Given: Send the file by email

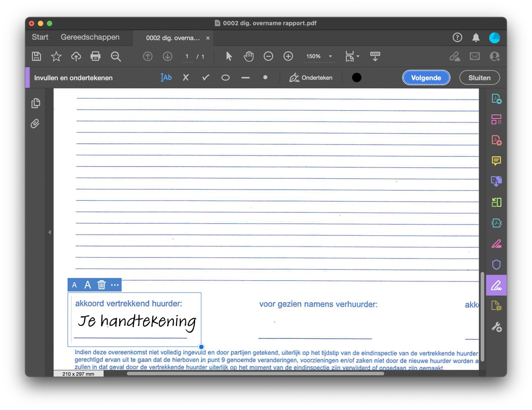Looking at the screenshot, I should (475, 56).
